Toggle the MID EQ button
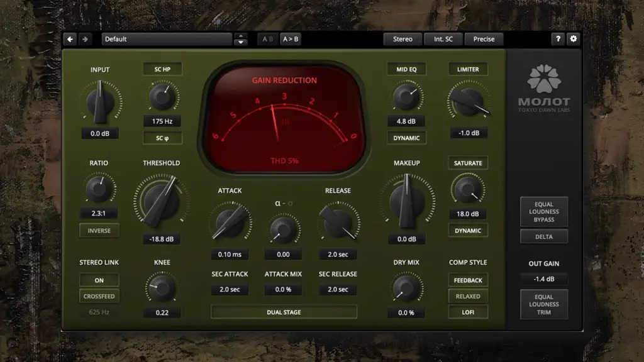The image size is (644, 362). pos(406,69)
